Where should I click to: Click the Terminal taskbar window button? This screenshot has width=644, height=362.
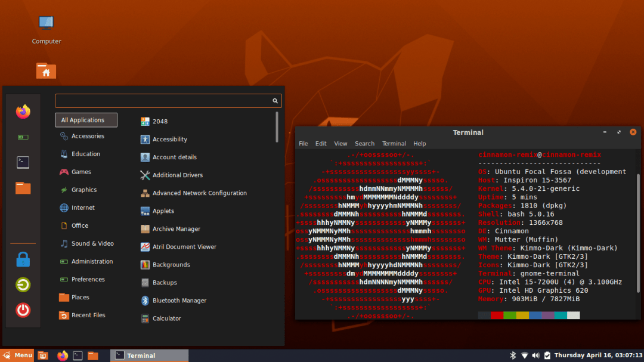coord(149,355)
